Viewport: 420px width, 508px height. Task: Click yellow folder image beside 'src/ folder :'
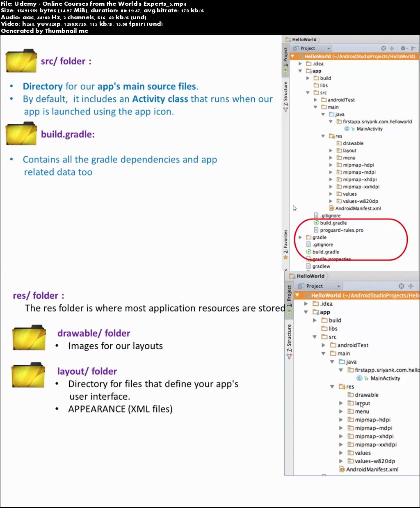(21, 61)
